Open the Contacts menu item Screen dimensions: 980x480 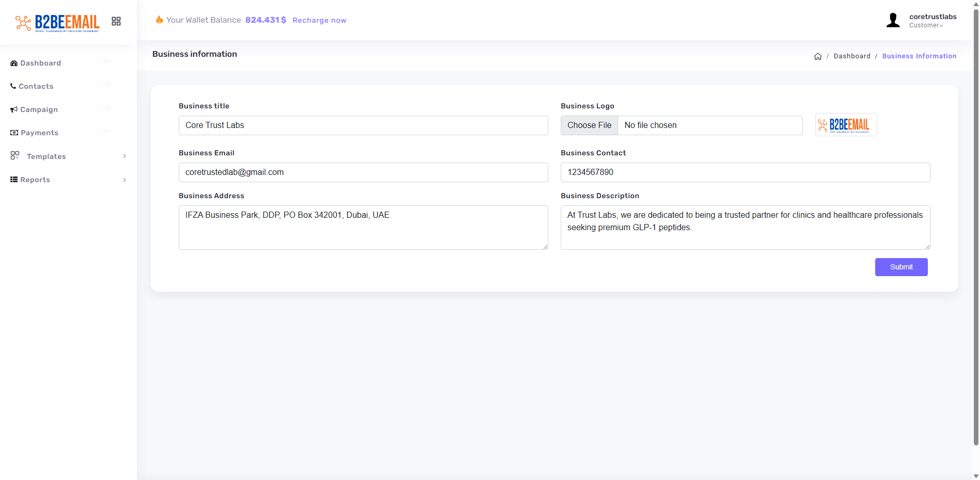click(x=36, y=86)
